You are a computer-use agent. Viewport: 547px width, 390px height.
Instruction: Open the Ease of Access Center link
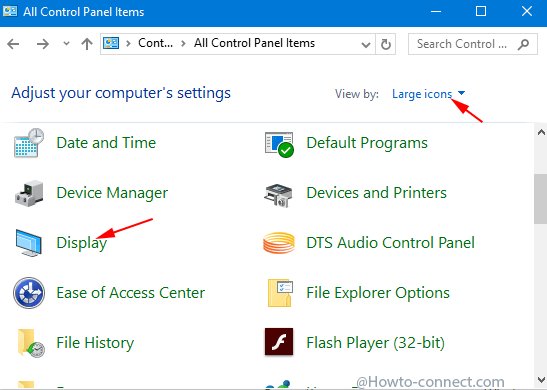130,293
